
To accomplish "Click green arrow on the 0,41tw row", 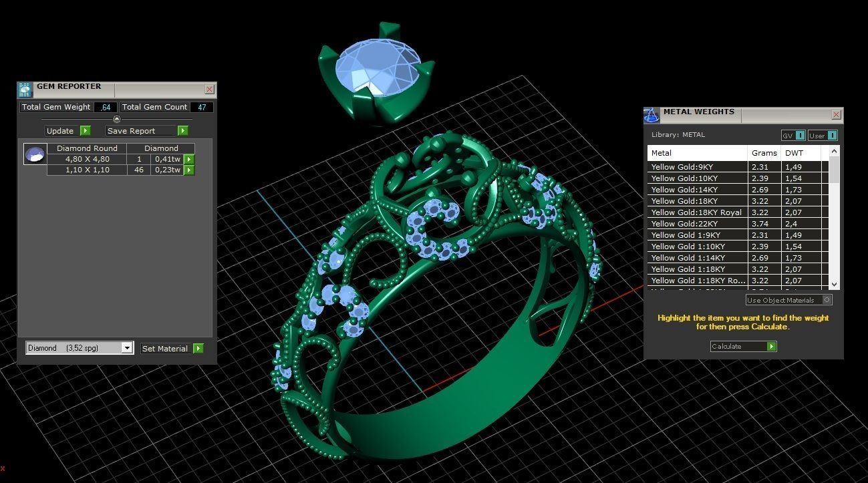I will (189, 159).
